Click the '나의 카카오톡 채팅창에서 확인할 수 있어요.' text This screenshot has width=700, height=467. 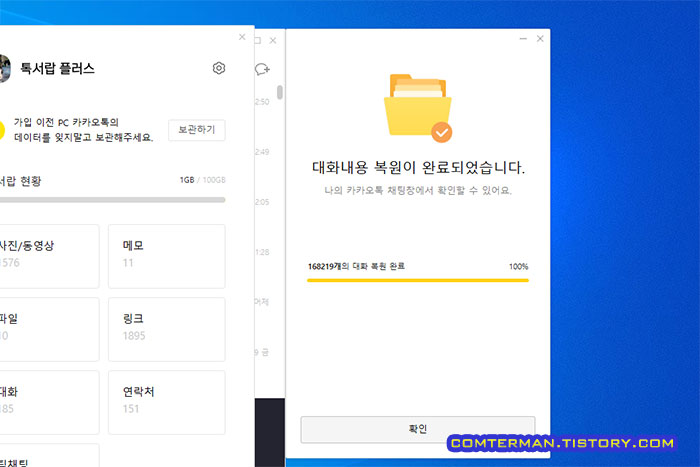(x=418, y=190)
